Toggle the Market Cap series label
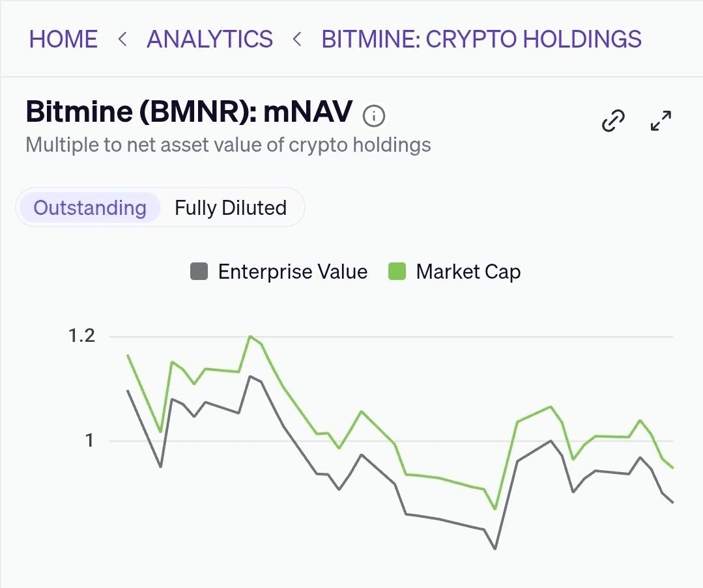Image resolution: width=703 pixels, height=588 pixels. click(x=468, y=272)
